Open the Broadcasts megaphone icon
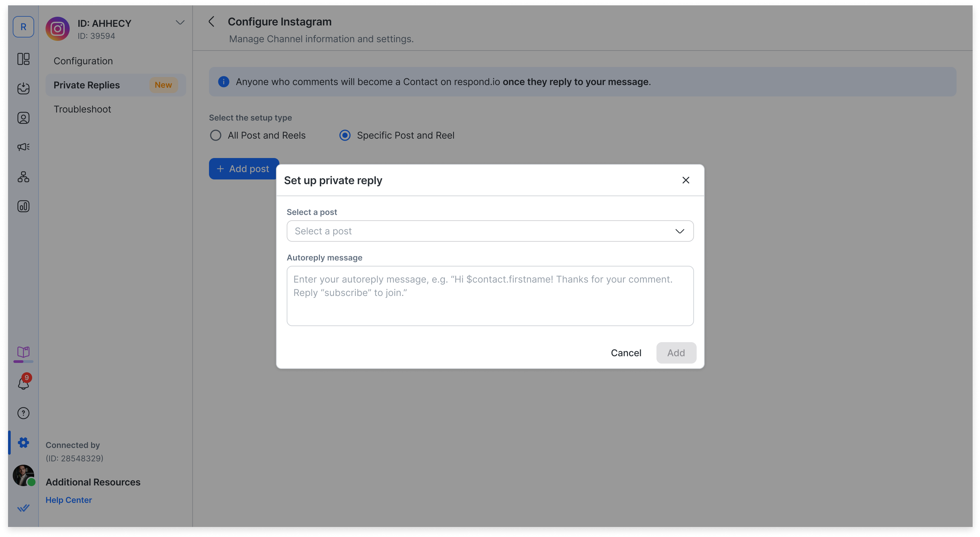 (23, 147)
